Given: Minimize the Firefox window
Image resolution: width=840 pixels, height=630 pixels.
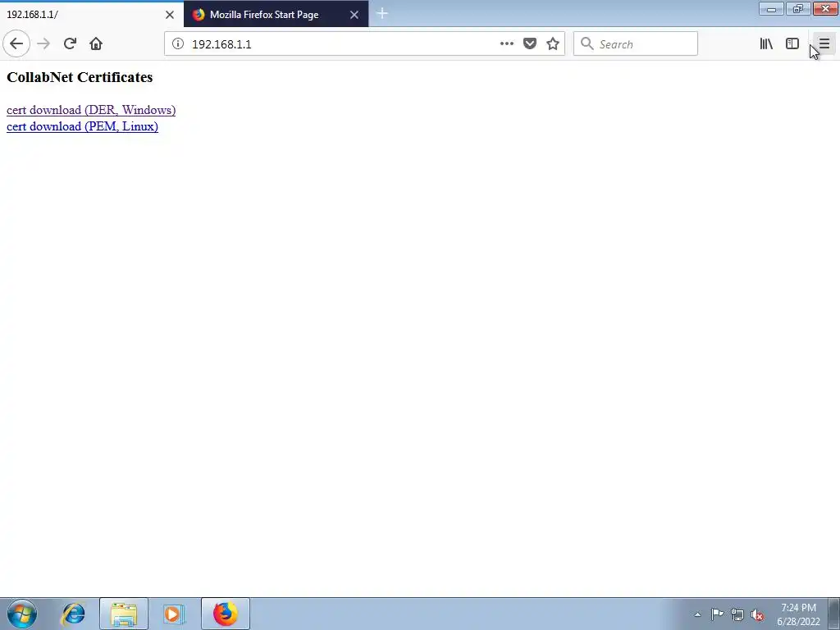Looking at the screenshot, I should (771, 8).
